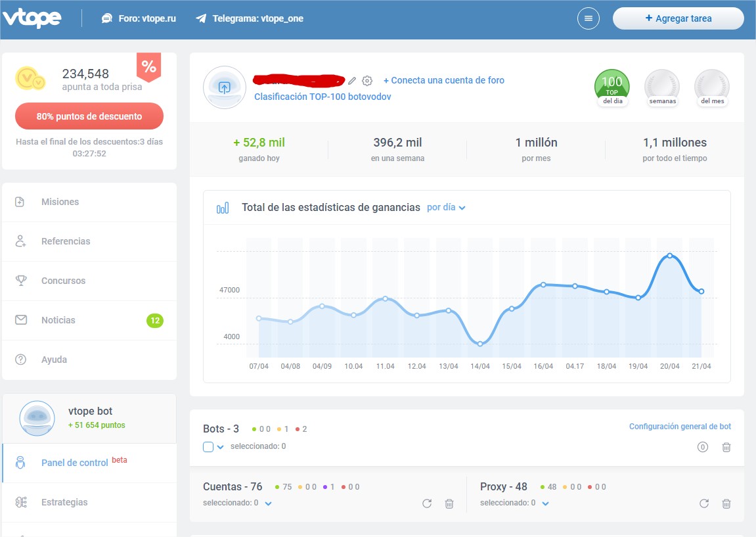This screenshot has height=537, width=756.
Task: Open profile settings gear icon
Action: coord(367,81)
